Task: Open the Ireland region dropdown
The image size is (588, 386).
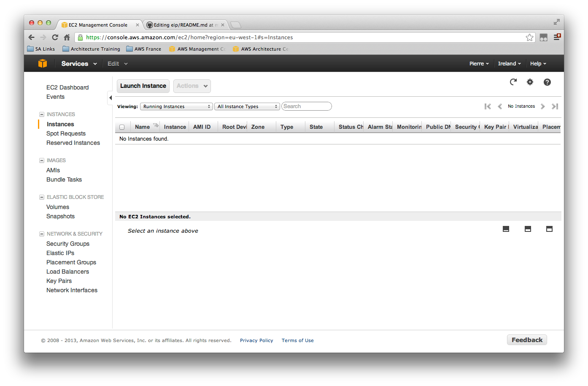Action: [x=510, y=64]
